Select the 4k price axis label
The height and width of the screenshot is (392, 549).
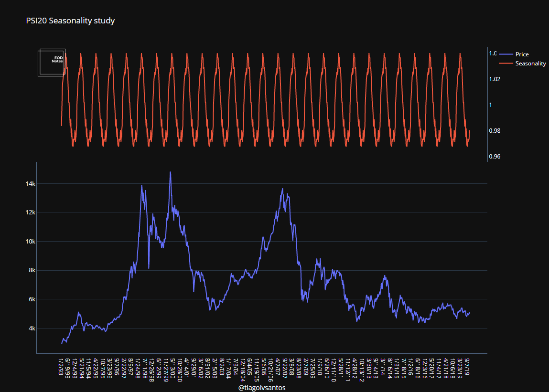(31, 328)
